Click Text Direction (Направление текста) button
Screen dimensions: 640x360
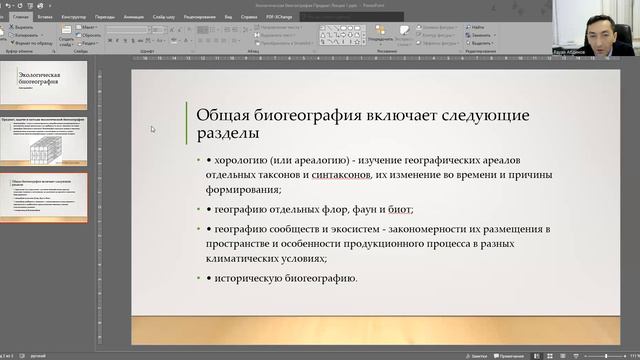(278, 27)
